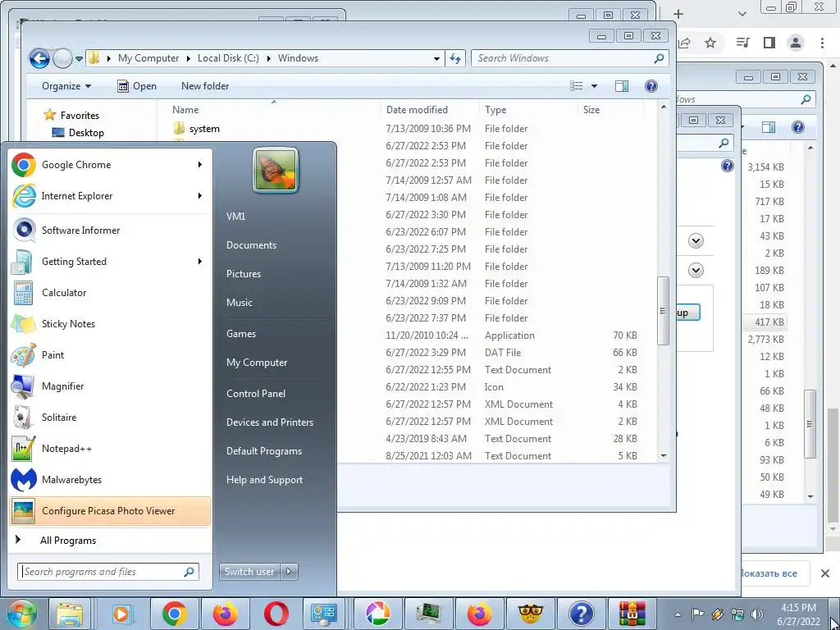Sort by Date modified column header
Screen dimensions: 840x630
tap(417, 110)
